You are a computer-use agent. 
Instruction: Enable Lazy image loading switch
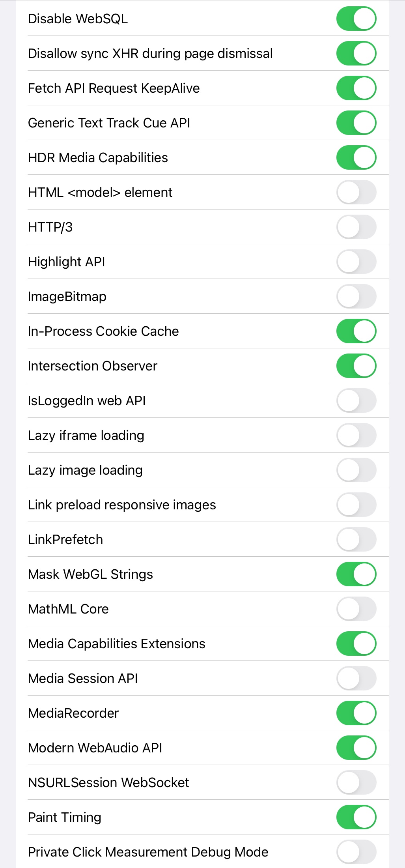click(356, 470)
